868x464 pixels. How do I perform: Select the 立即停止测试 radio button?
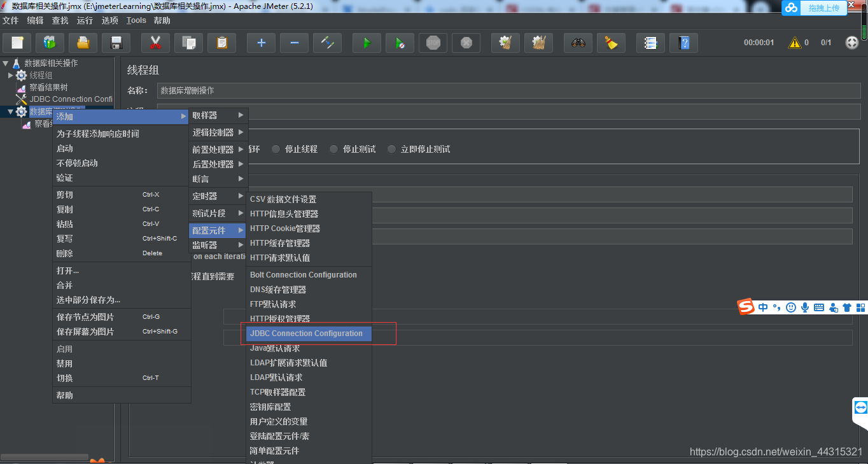pyautogui.click(x=391, y=149)
